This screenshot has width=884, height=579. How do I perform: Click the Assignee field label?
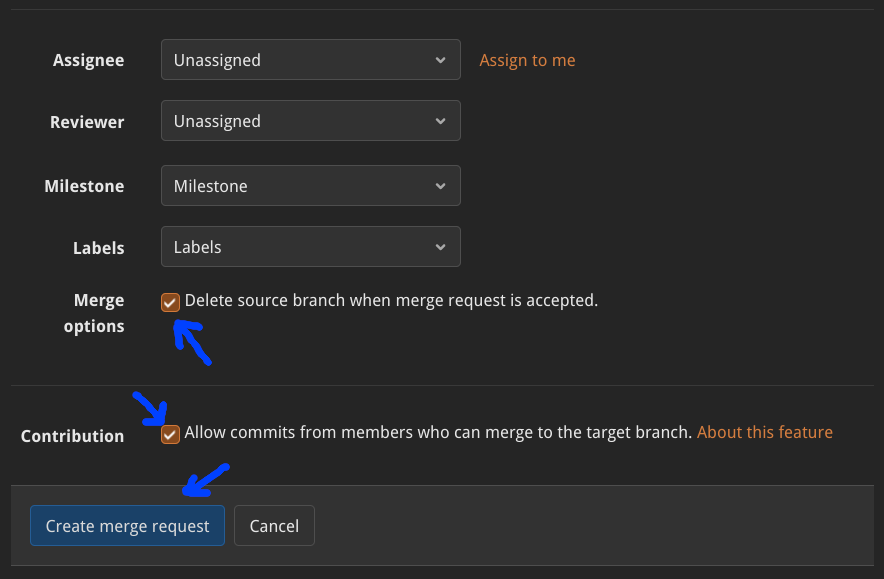pos(88,60)
